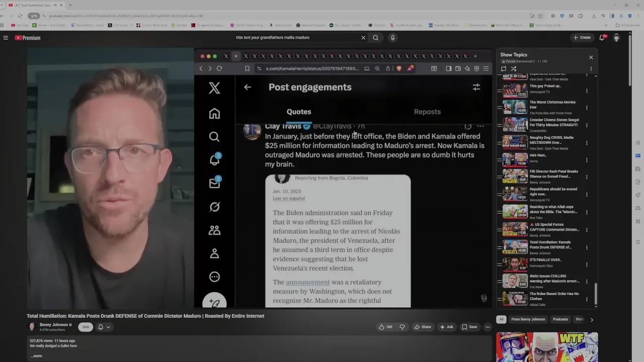This screenshot has width=644, height=362.
Task: Start voice search with the microphone
Action: [x=392, y=38]
